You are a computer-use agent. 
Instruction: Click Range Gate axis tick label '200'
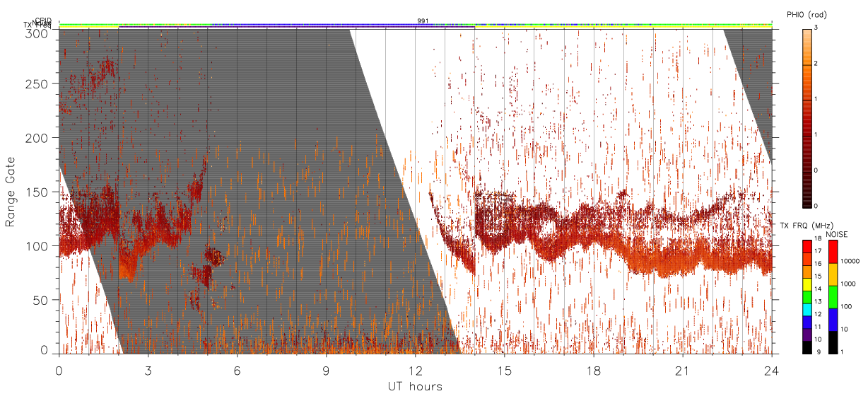click(x=37, y=138)
